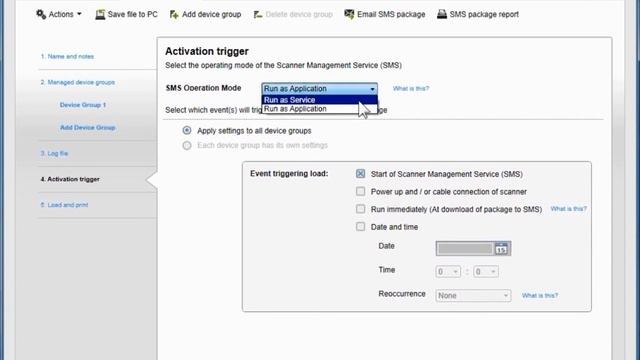
Task: Open SMS package report label
Action: tap(484, 14)
